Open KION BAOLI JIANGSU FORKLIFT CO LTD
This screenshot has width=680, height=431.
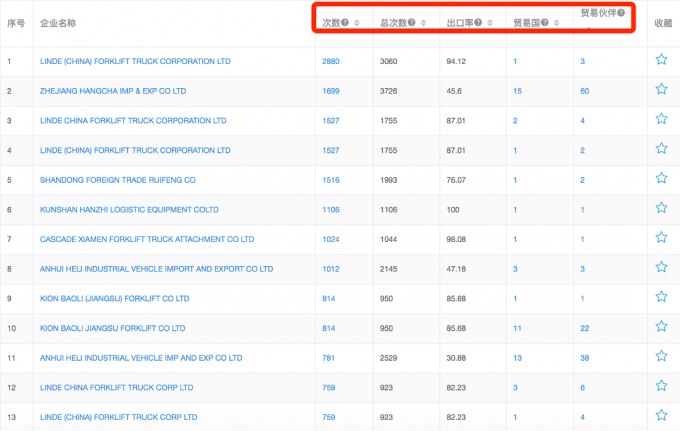(113, 328)
